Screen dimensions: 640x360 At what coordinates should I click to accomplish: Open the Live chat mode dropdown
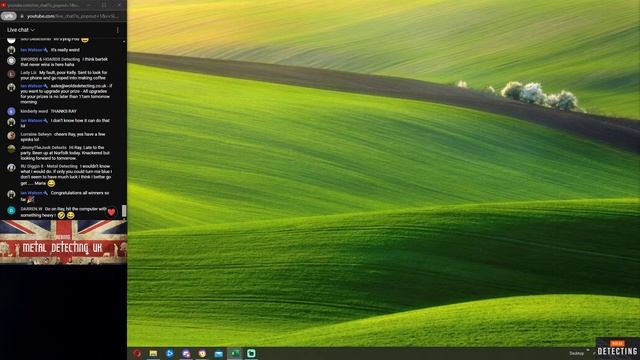click(20, 30)
